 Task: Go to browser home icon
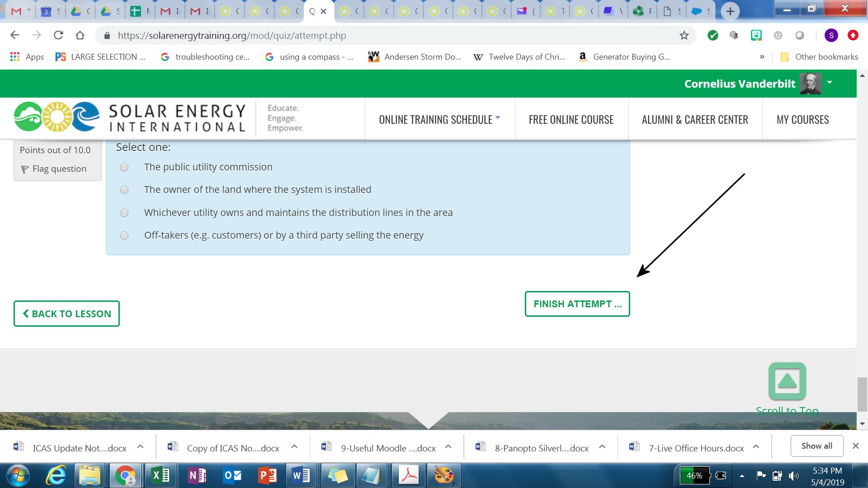pyautogui.click(x=80, y=35)
